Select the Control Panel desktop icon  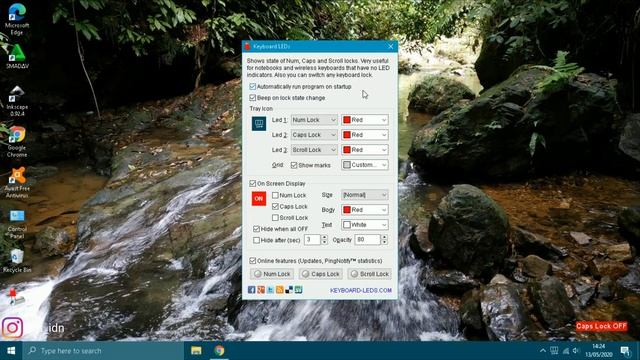pyautogui.click(x=17, y=224)
